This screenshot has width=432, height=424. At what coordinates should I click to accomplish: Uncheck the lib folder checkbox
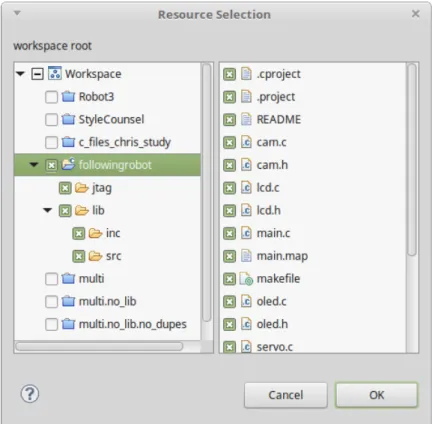pos(65,211)
